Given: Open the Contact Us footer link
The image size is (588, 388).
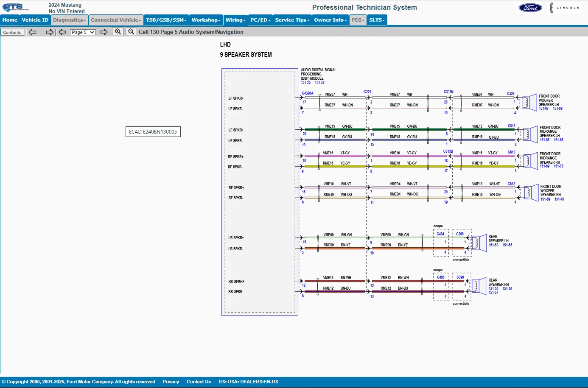Looking at the screenshot, I should [199, 382].
